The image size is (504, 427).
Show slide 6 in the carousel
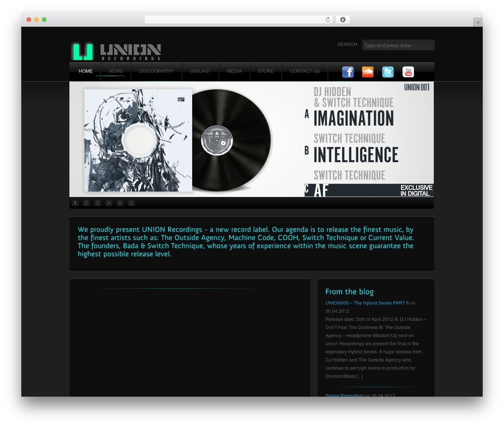coord(132,203)
